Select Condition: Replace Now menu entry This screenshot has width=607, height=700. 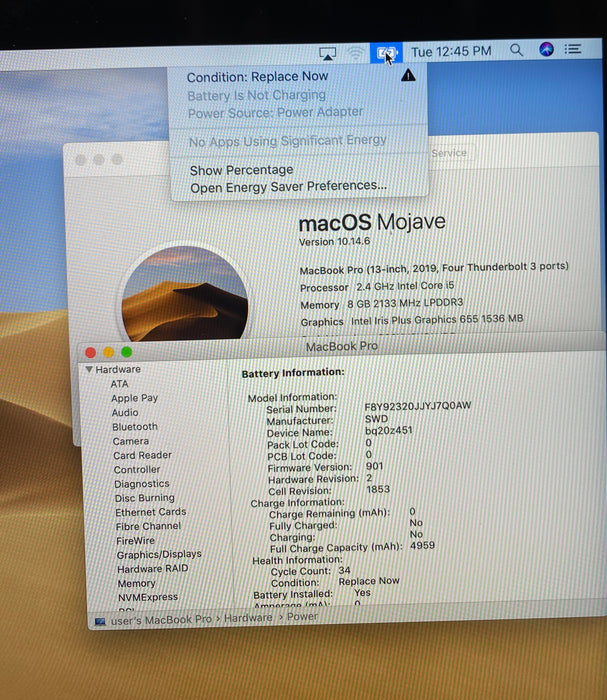[x=257, y=77]
